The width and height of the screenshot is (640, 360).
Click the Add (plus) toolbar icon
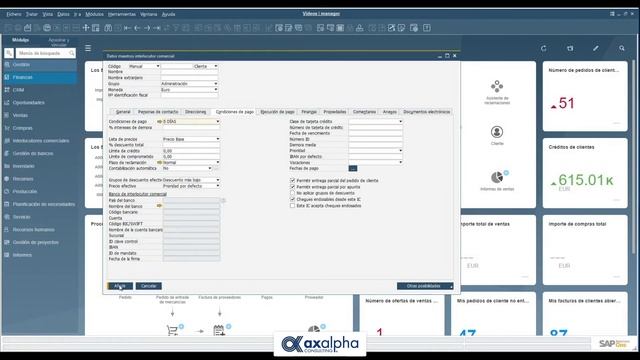pos(86,28)
